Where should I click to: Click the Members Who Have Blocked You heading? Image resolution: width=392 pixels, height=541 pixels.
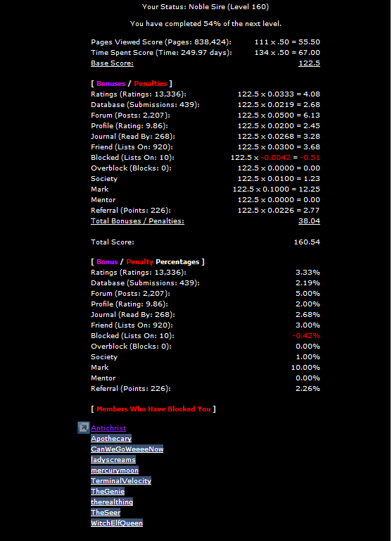[x=153, y=409]
